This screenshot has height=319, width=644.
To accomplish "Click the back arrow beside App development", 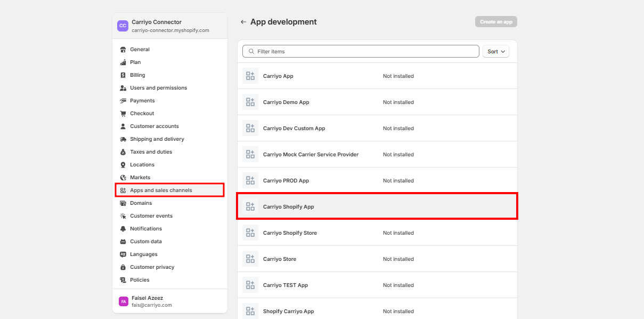I will point(243,22).
